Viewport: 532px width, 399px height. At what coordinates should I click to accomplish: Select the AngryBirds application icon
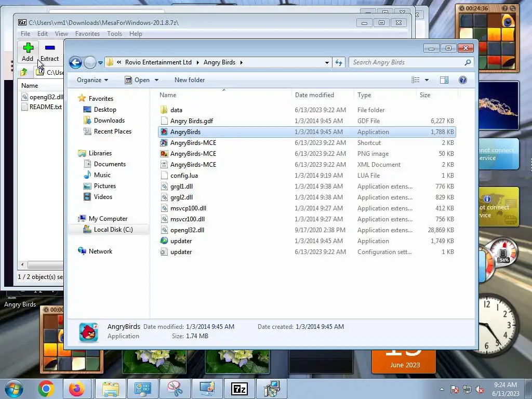[x=164, y=132]
